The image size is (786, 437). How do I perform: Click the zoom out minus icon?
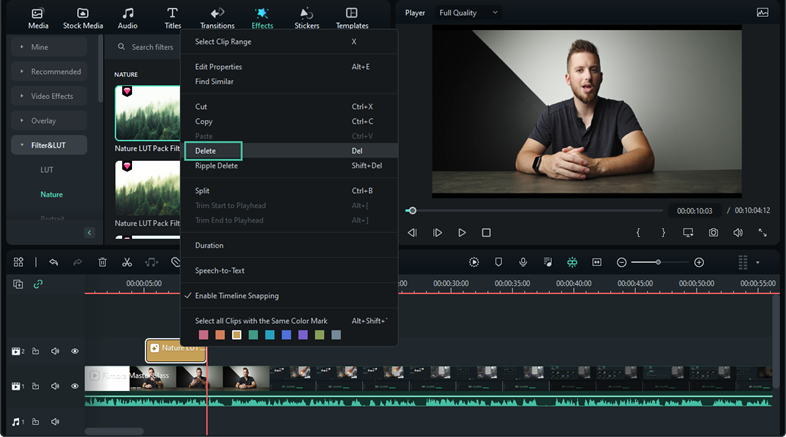(x=622, y=262)
